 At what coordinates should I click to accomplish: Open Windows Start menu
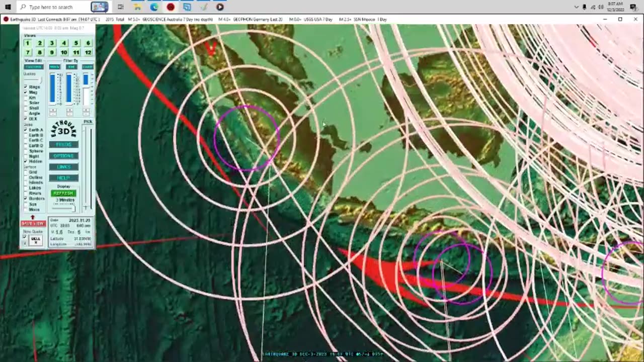(x=8, y=7)
